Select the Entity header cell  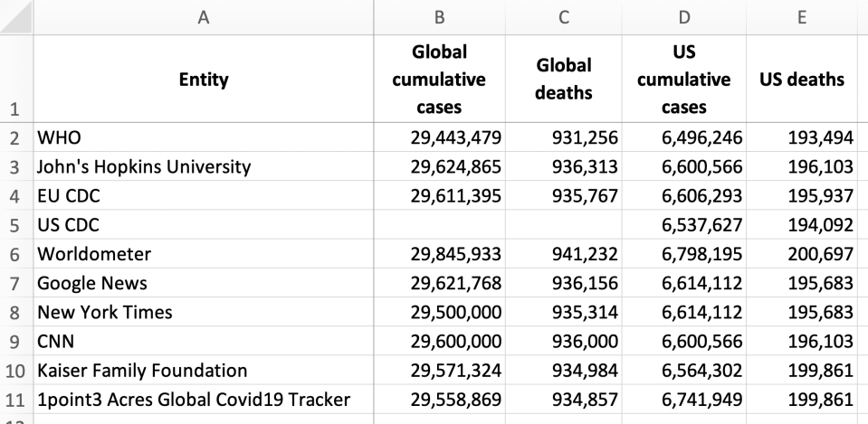(x=203, y=80)
